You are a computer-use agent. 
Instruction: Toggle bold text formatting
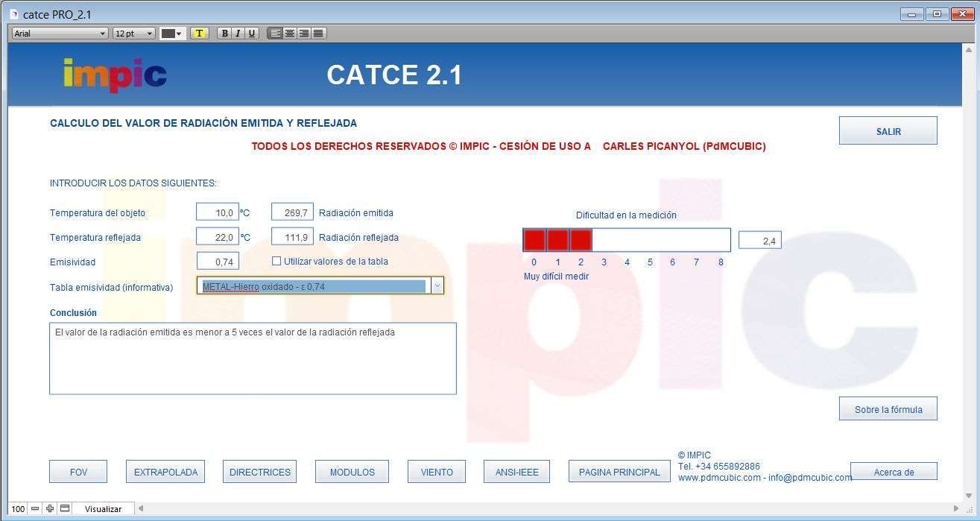tap(224, 33)
